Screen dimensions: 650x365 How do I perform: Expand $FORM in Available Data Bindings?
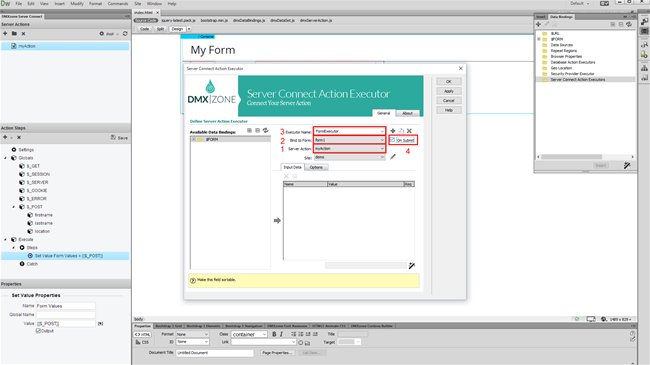194,140
